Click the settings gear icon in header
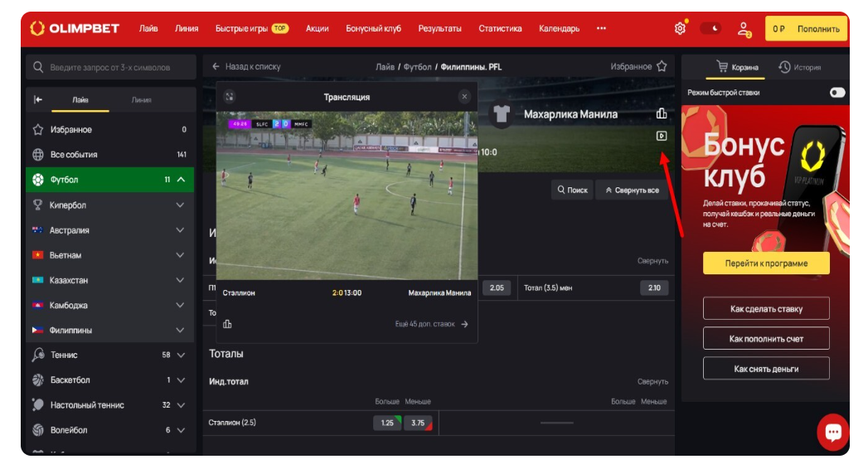 tap(680, 28)
